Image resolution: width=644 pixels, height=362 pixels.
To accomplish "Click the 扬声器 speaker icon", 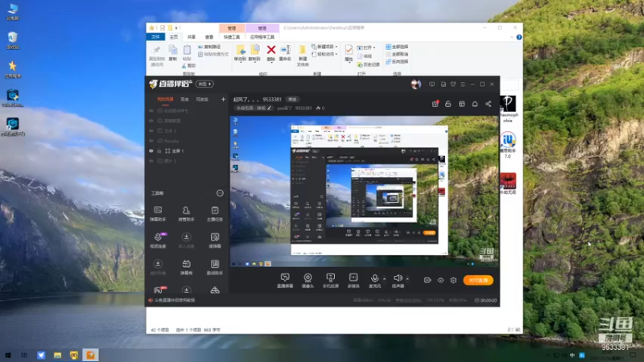I will [397, 279].
